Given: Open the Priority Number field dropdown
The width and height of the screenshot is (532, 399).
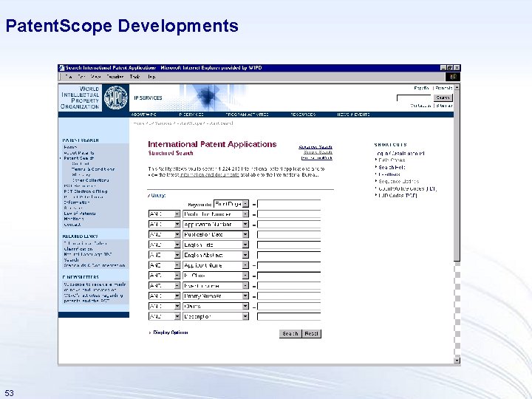Looking at the screenshot, I should (x=216, y=296).
